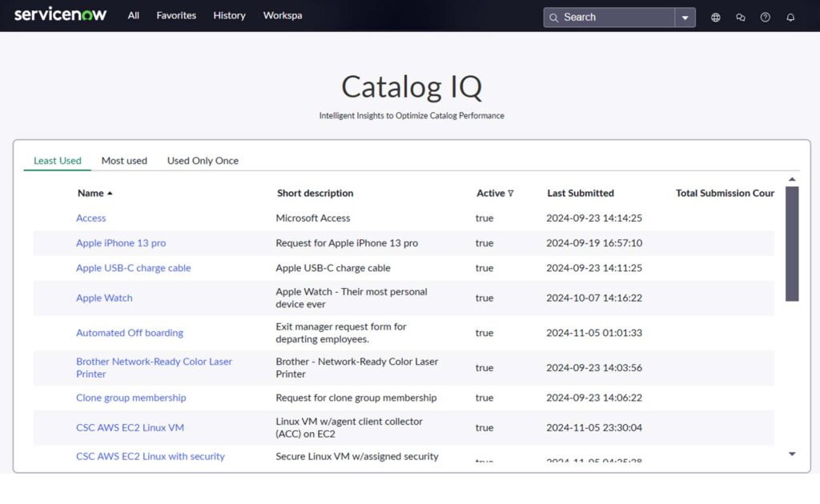Viewport: 820px width, 504px height.
Task: Click the magnifier icon in Search box
Action: click(x=553, y=18)
